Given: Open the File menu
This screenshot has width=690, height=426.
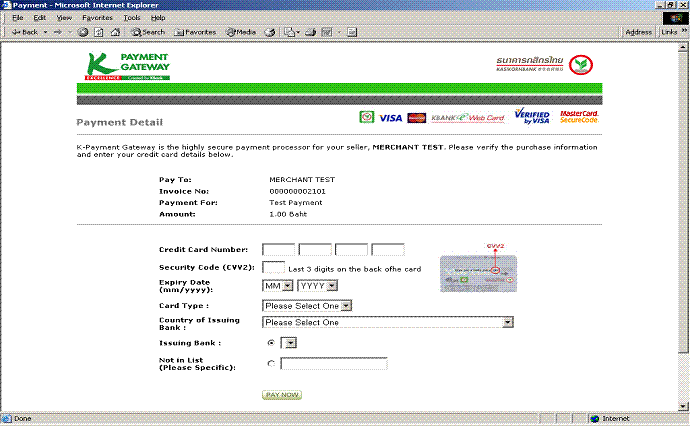Looking at the screenshot, I should coord(18,18).
